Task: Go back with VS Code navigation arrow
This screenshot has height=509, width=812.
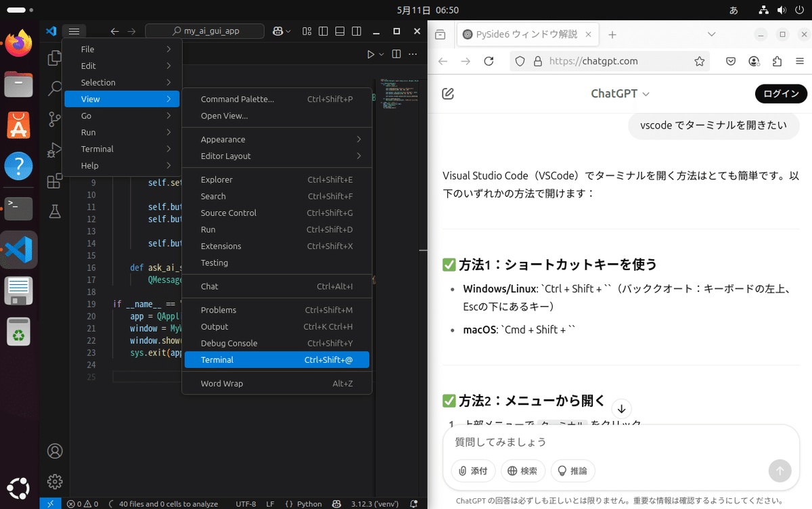Action: (x=115, y=31)
